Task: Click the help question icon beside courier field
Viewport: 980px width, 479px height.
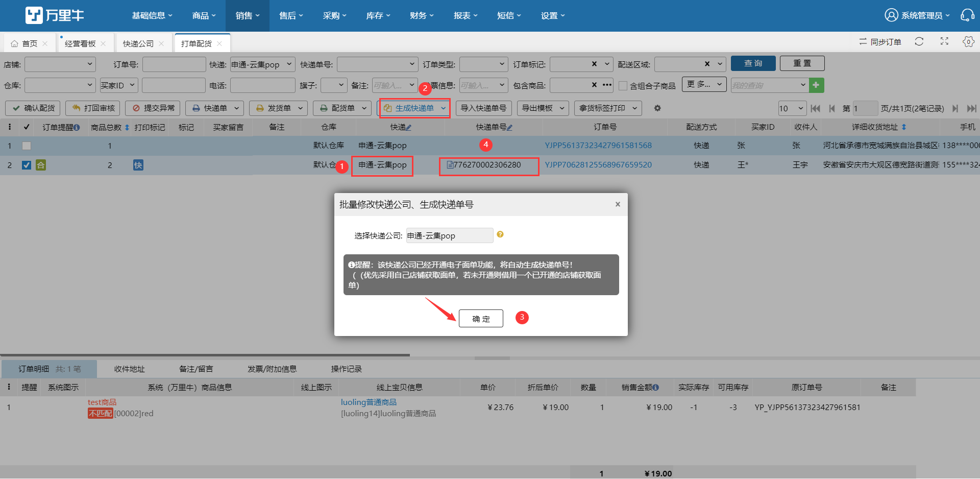Action: (x=500, y=234)
